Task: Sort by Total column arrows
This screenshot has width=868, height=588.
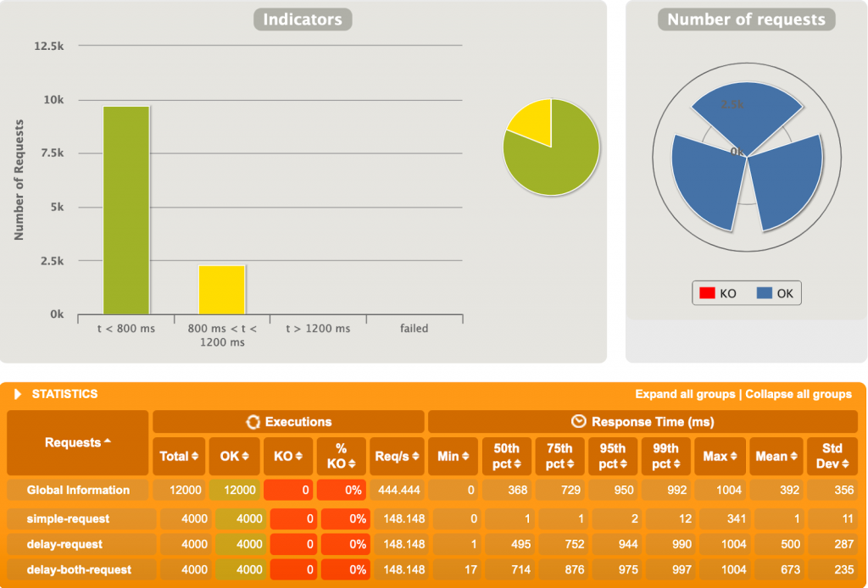Action: tap(192, 457)
